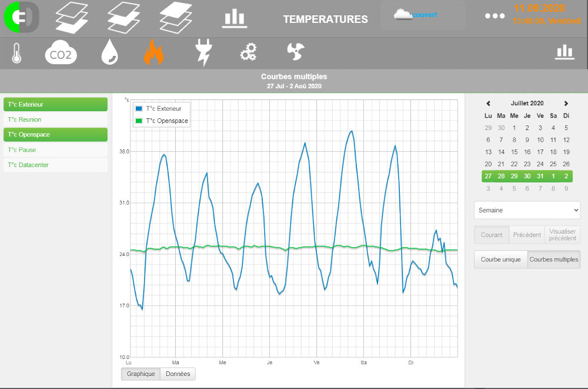Toggle the T°c Datacenter curve
This screenshot has width=588, height=389.
click(55, 165)
